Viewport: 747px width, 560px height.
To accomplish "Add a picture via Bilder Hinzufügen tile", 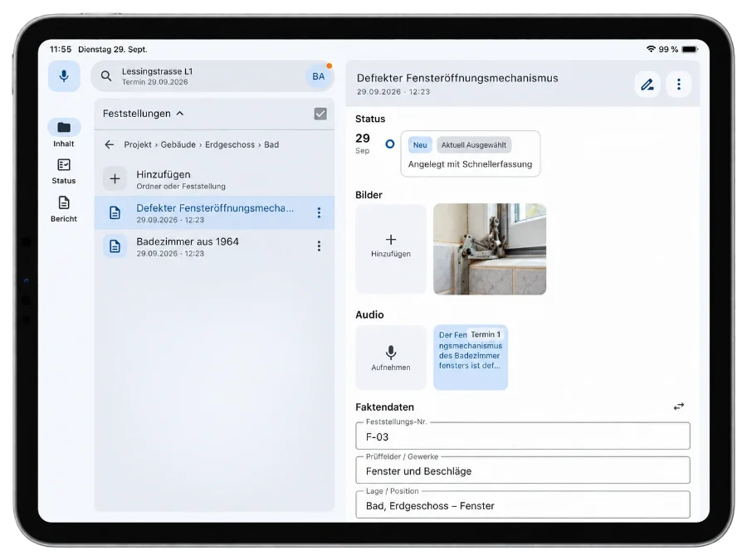I will click(391, 249).
